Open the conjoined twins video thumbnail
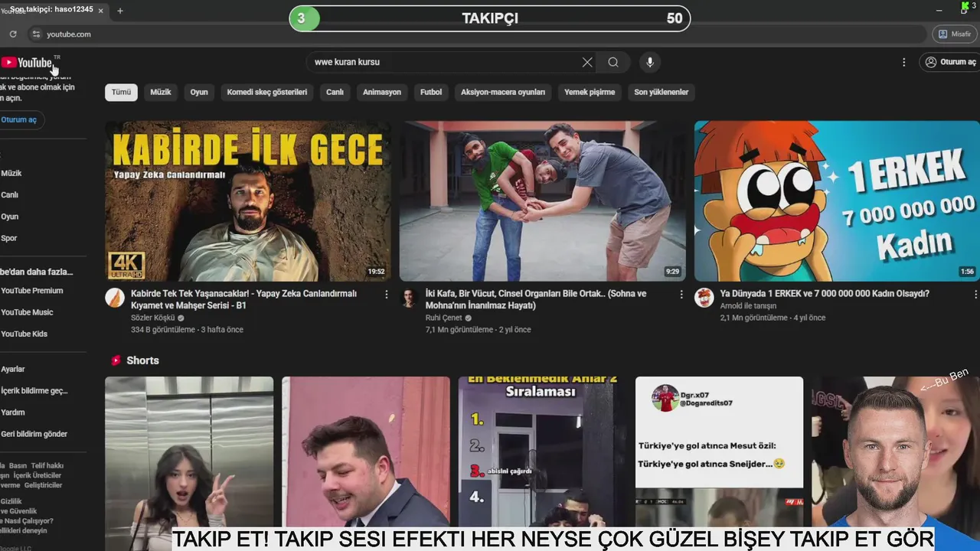 [x=542, y=201]
